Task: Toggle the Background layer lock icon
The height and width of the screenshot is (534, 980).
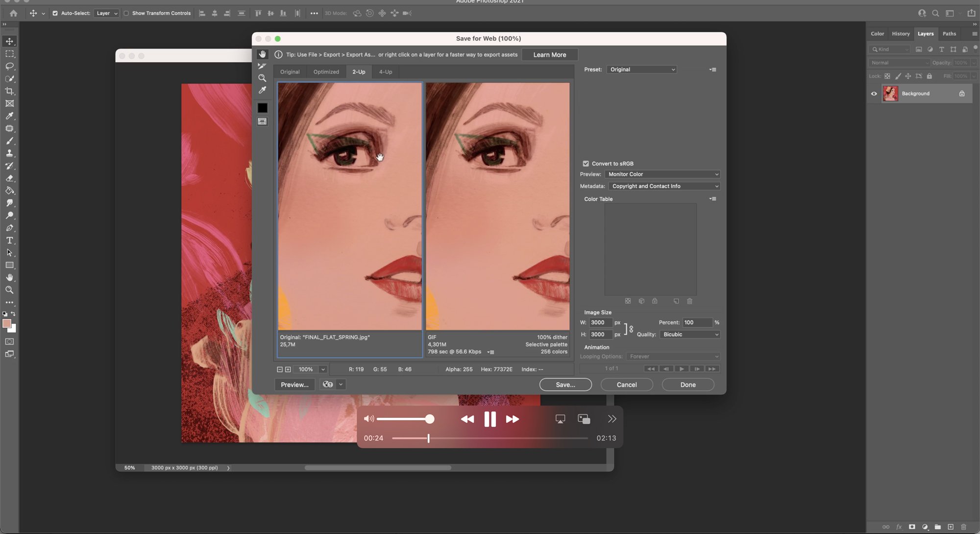Action: [x=962, y=94]
